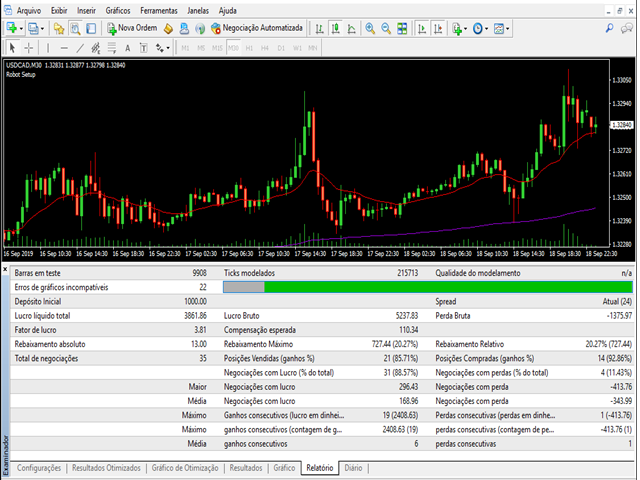Switch to the Configurações tab
Image resolution: width=640 pixels, height=480 pixels.
39,468
